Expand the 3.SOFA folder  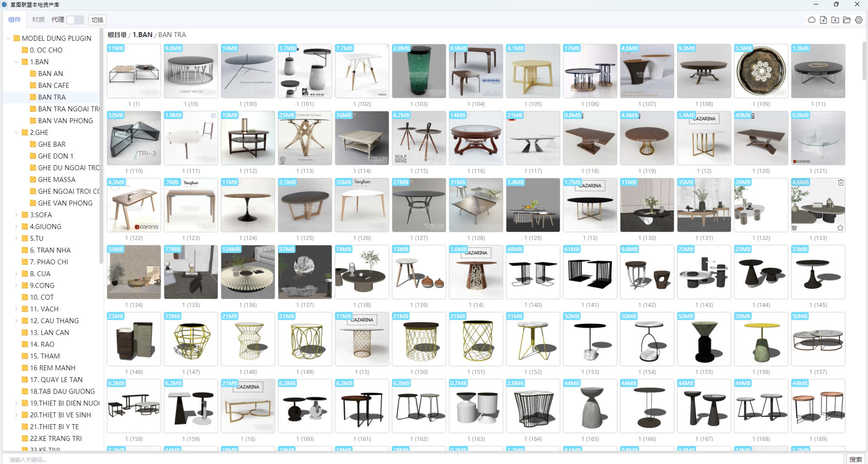[17, 215]
